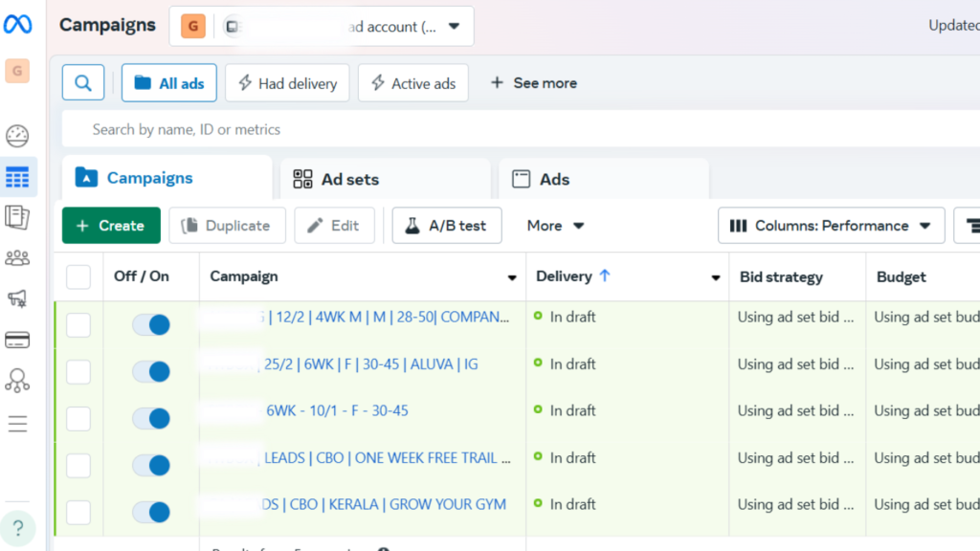This screenshot has height=551, width=980.
Task: Tick checkbox for the ALUVA IG campaign
Action: click(x=78, y=372)
